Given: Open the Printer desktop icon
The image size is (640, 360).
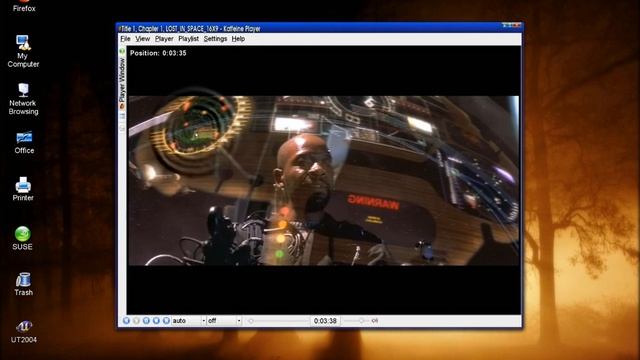Looking at the screenshot, I should coord(23,189).
